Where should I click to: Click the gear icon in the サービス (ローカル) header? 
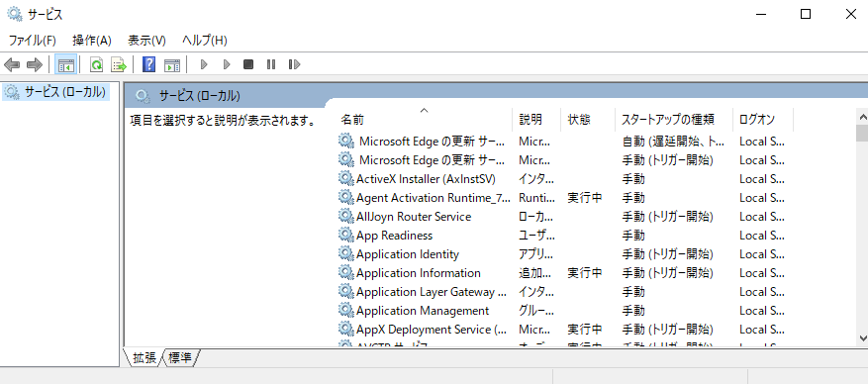[x=143, y=96]
